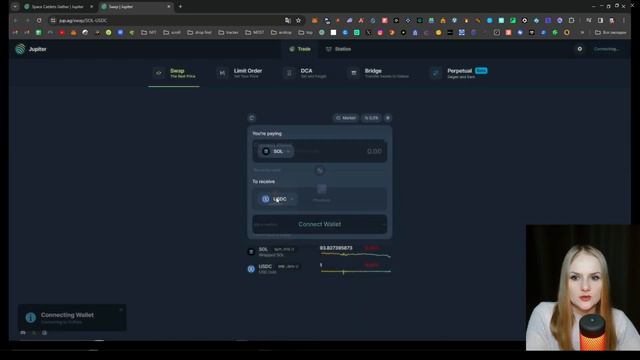Screen dimensions: 640x360
Task: Flip the paying and receiving tokens with the swap arrows
Action: coord(320,170)
